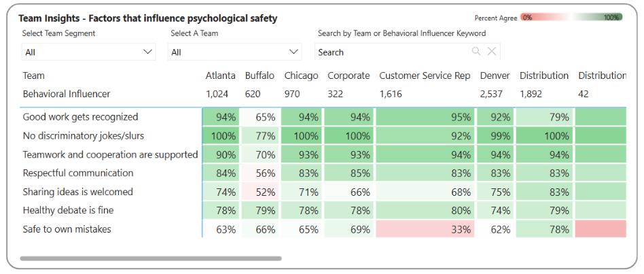This screenshot has width=644, height=274.
Task: Click the Good work gets recognized row
Action: pos(80,117)
